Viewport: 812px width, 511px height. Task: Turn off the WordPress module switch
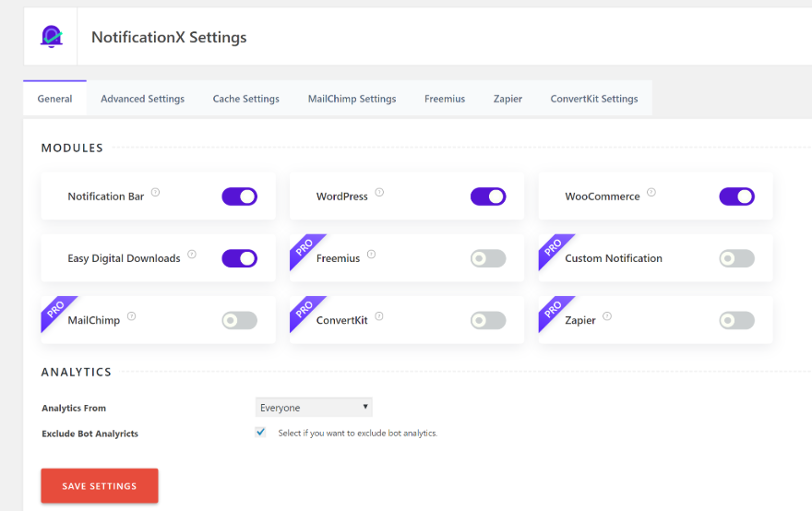point(488,196)
